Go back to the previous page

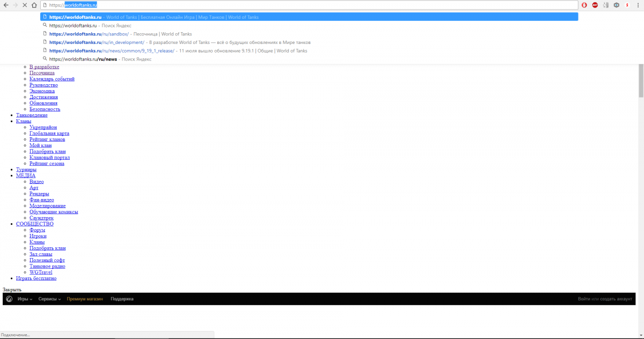click(6, 5)
